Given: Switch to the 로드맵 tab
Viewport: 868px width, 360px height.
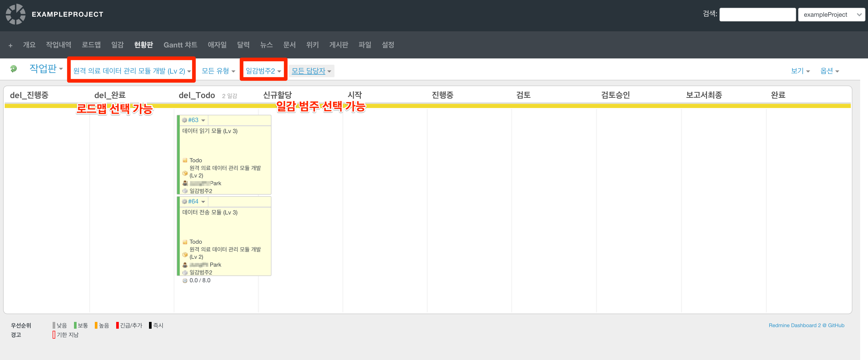Looking at the screenshot, I should click(91, 45).
